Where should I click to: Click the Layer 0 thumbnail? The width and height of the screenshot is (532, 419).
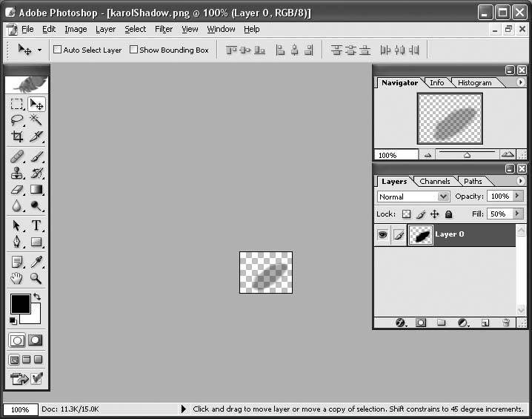pos(421,234)
